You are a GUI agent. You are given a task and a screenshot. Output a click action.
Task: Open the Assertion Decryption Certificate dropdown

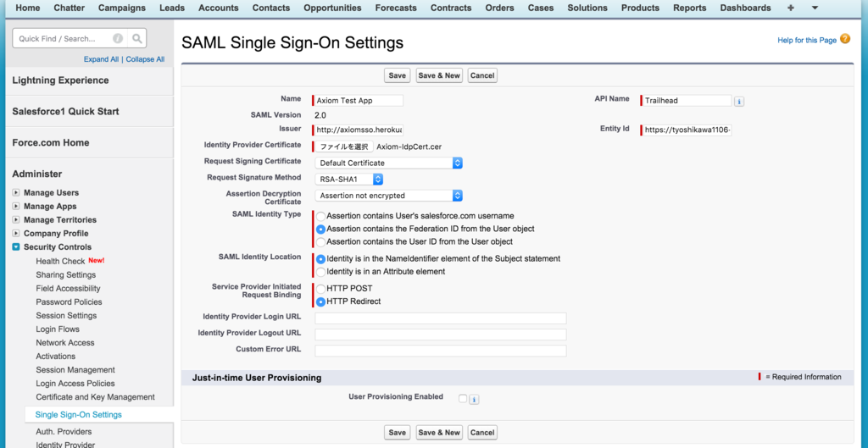388,196
